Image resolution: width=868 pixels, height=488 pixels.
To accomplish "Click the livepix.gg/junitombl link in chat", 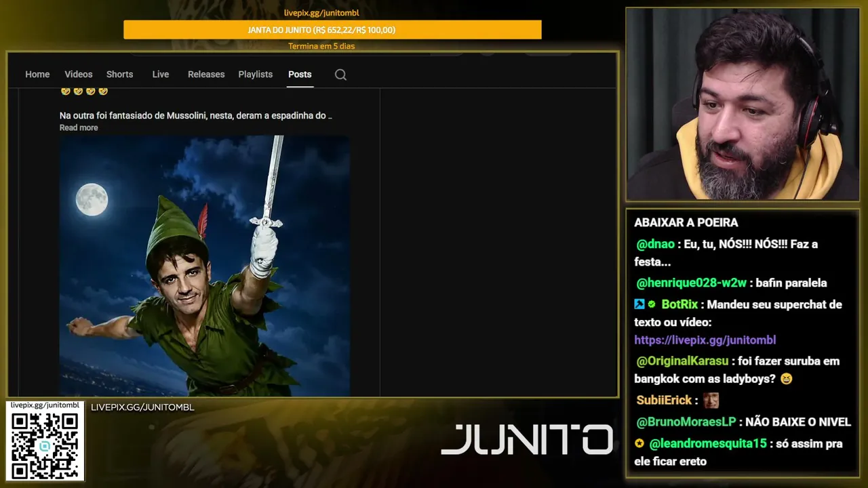I will (705, 340).
